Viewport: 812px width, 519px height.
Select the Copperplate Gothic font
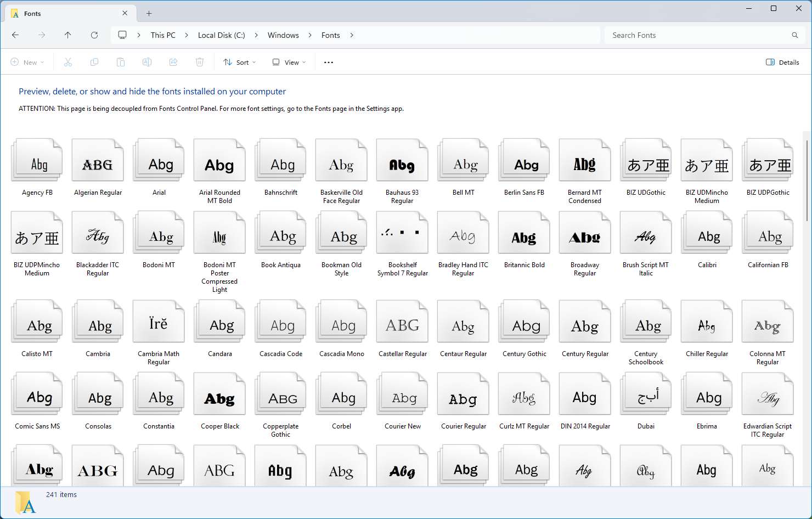pyautogui.click(x=280, y=405)
